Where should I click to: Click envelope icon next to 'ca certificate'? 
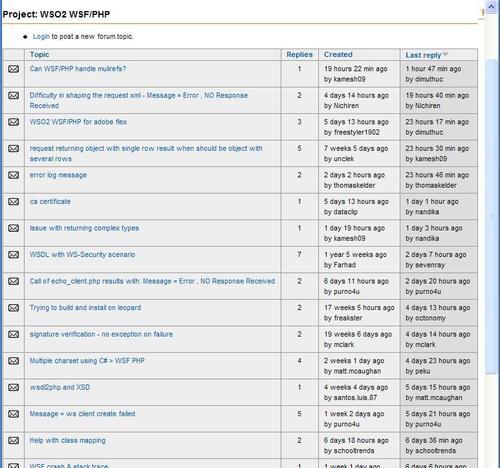coord(13,202)
